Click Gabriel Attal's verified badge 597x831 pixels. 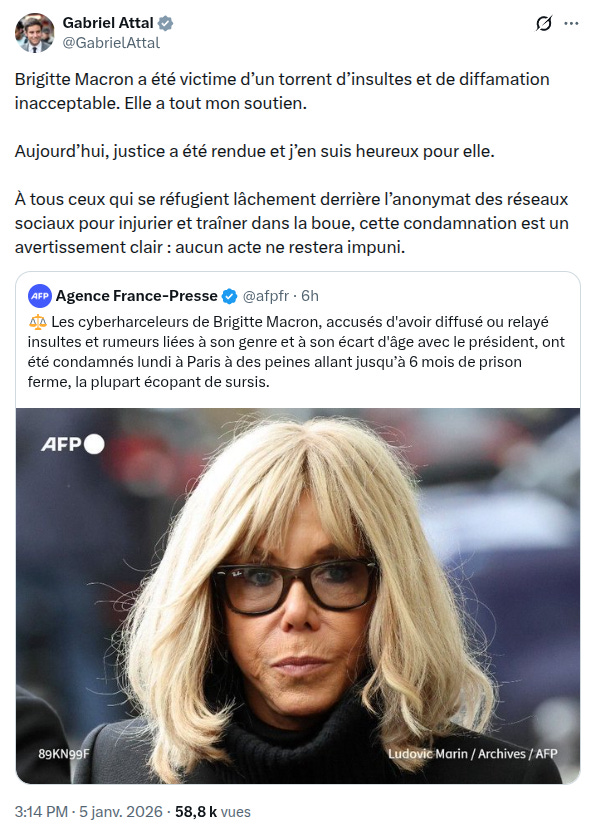click(x=165, y=23)
